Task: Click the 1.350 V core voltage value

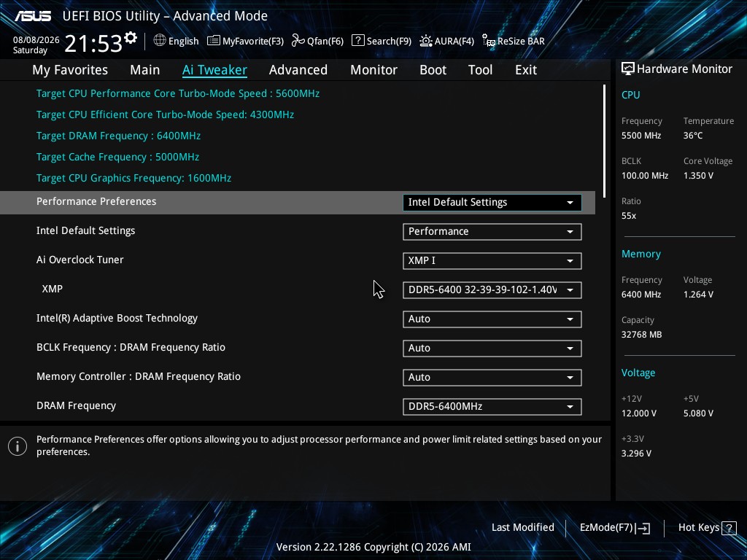Action: (x=698, y=176)
